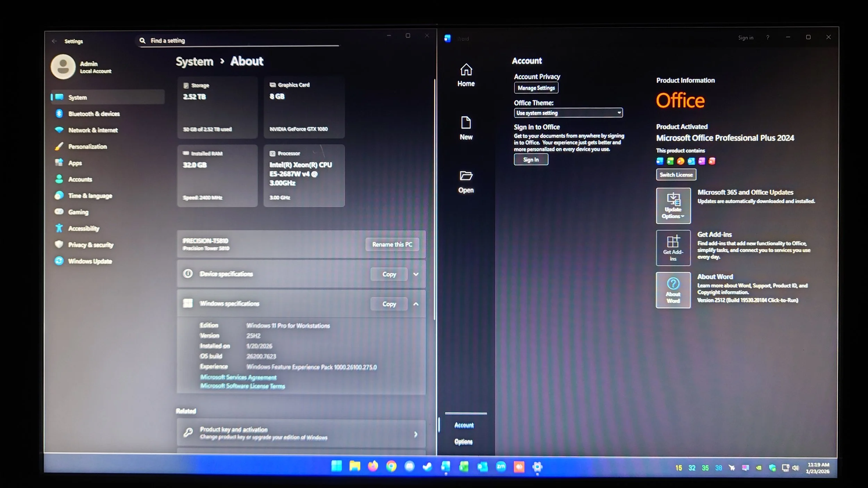Open Office Theme combo box
The height and width of the screenshot is (488, 868).
coord(568,113)
